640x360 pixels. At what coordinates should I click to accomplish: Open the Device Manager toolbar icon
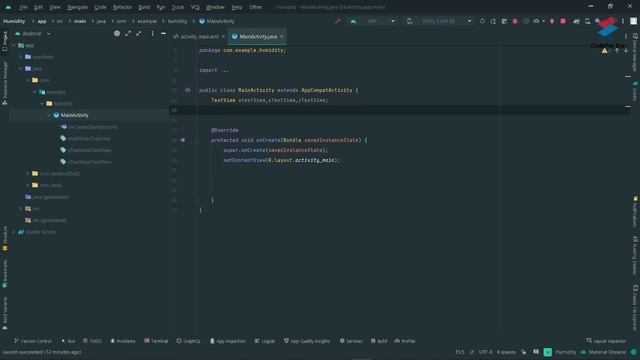tap(587, 21)
